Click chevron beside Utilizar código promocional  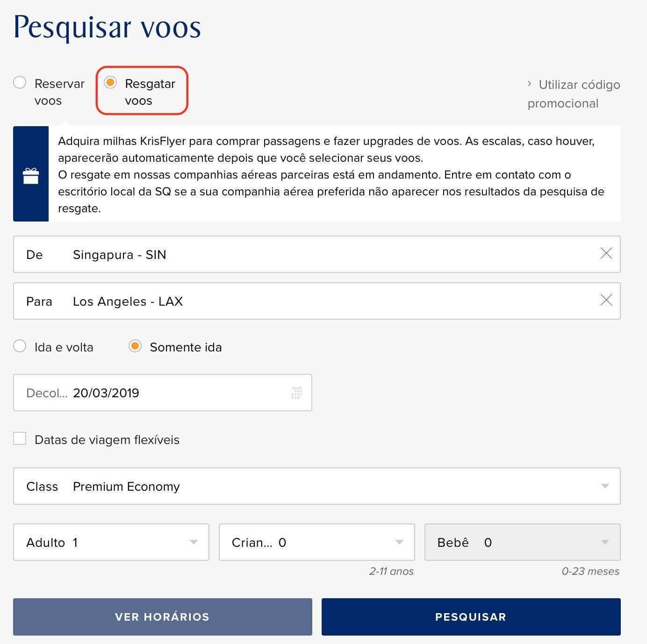coord(529,84)
